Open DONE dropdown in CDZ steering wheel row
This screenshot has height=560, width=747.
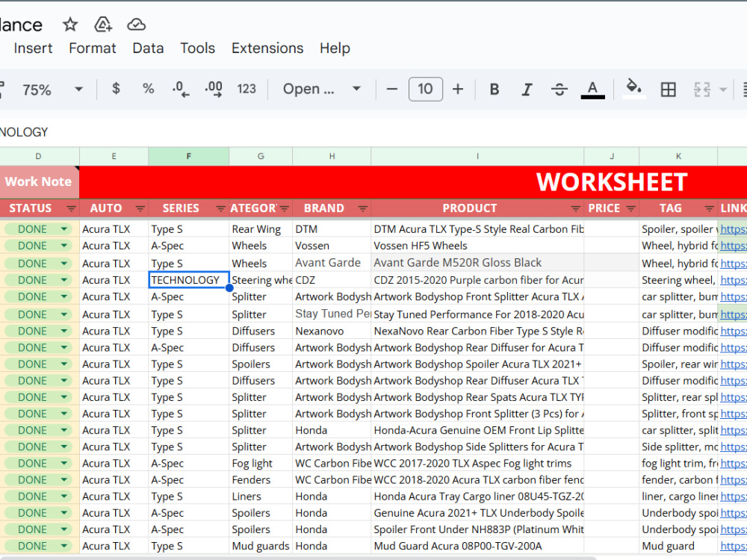[x=63, y=280]
